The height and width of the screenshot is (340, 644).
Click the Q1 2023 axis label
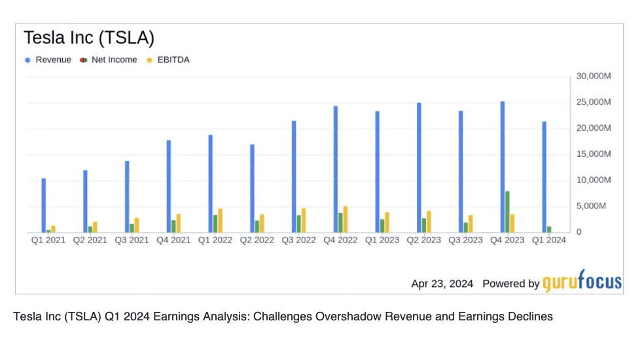click(x=382, y=240)
